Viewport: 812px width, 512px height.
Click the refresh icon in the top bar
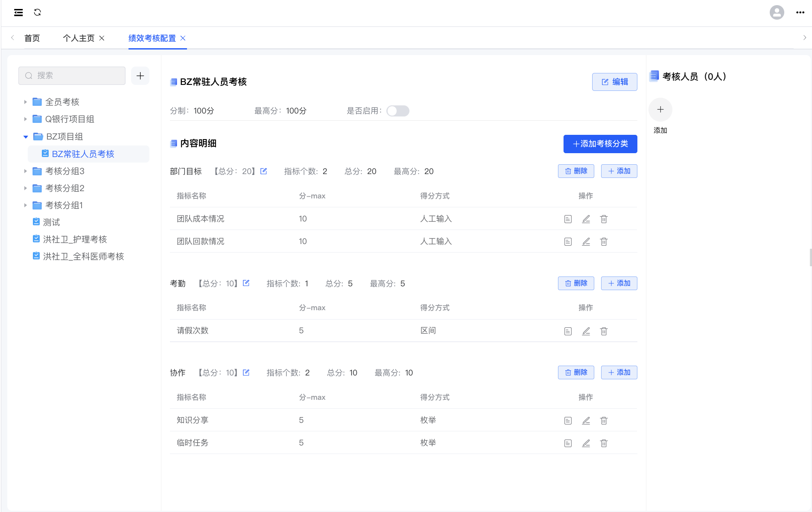coord(38,12)
